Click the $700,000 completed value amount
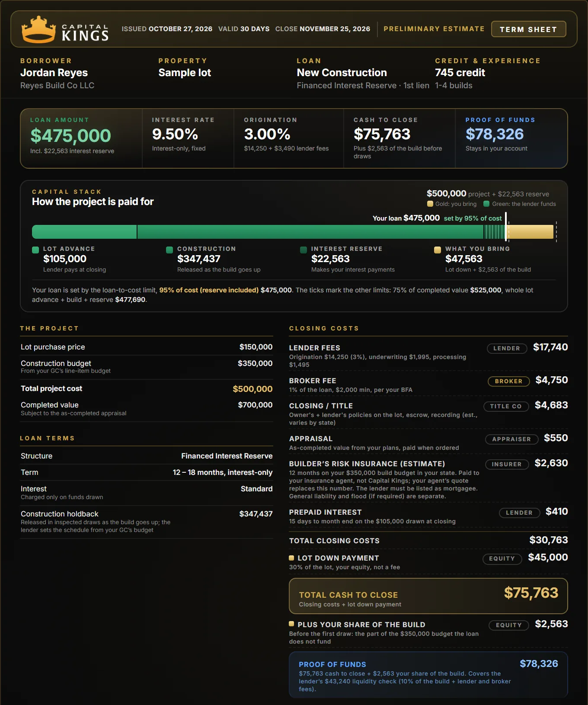 coord(255,405)
